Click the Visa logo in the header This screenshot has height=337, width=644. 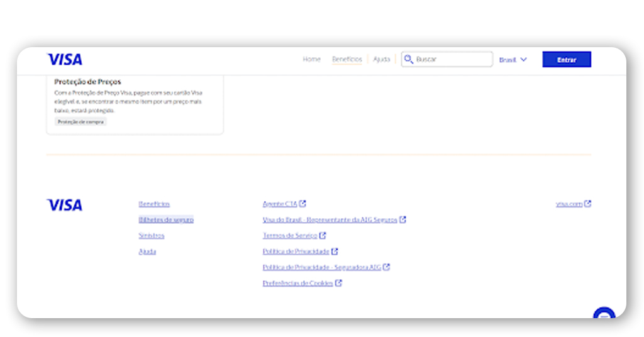tap(65, 60)
